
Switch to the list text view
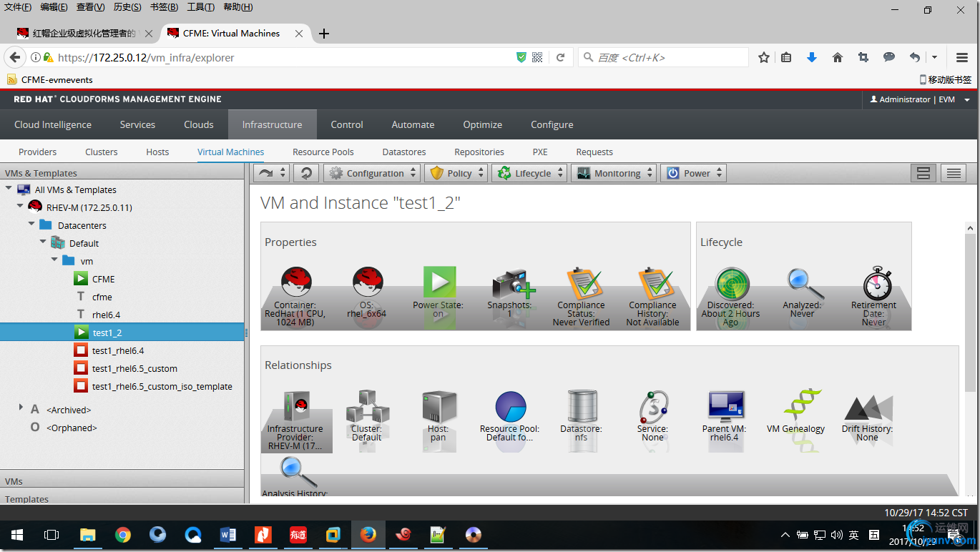tap(954, 173)
